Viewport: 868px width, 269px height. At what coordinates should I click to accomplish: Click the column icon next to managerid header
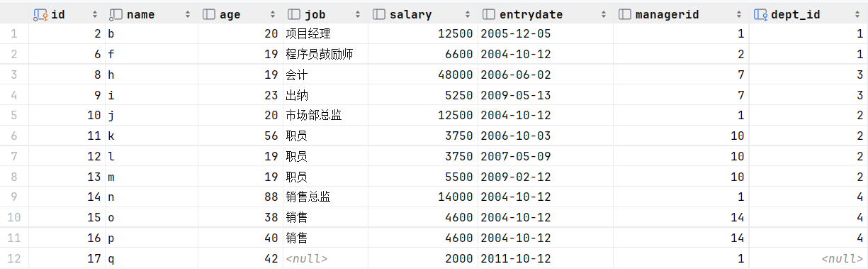pyautogui.click(x=626, y=14)
